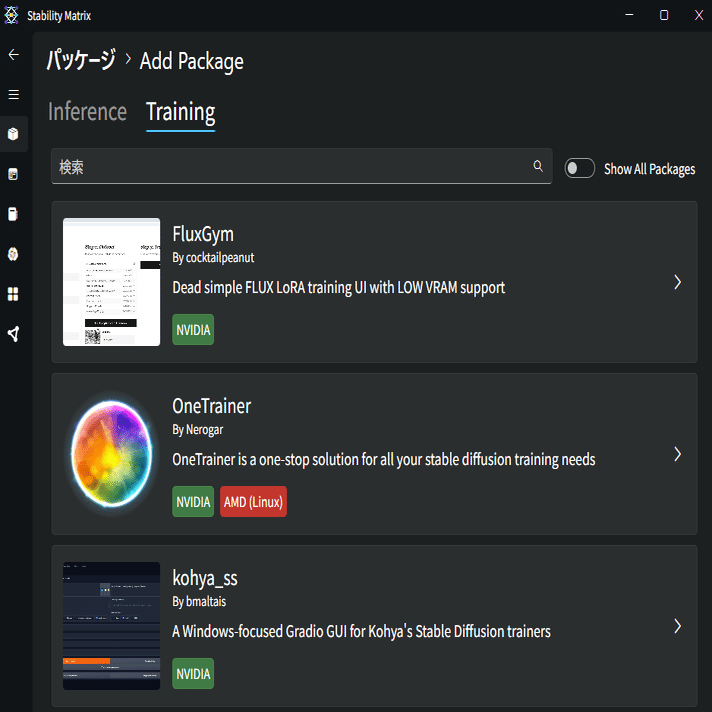
Task: Click the three-node graph icon in sidebar
Action: 14,334
